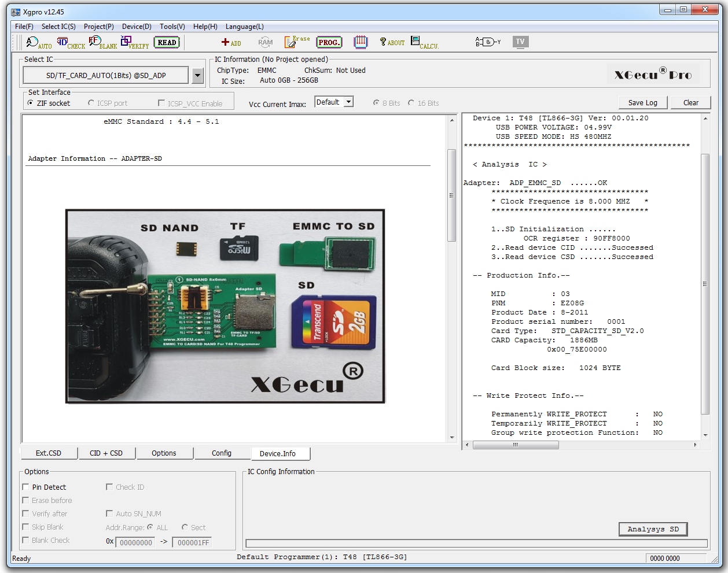Expand the Select IC dropdown arrow
728x573 pixels.
click(198, 75)
